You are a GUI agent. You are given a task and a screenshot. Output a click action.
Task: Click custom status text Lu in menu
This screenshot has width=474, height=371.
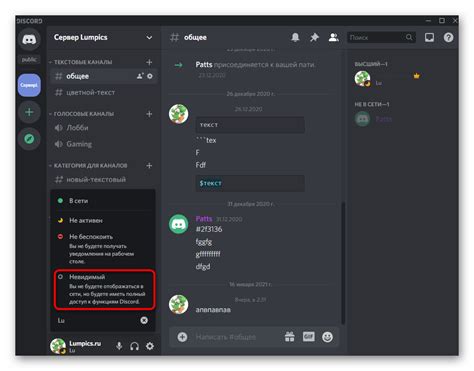click(x=61, y=321)
